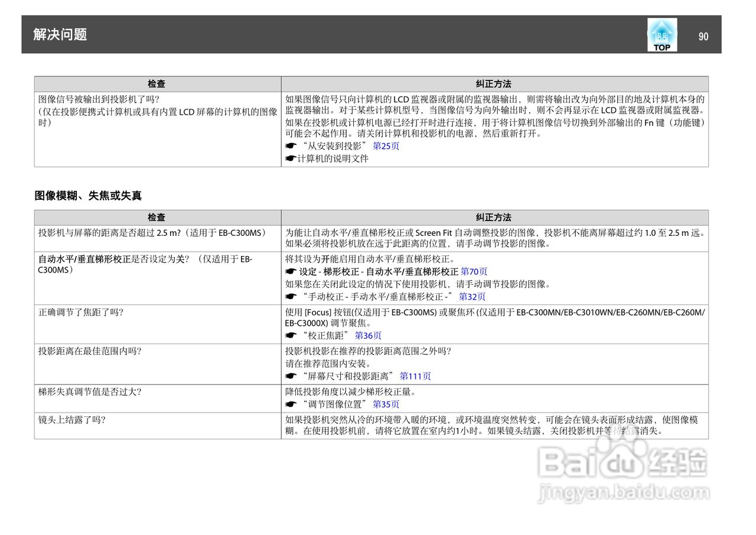Click the quoted text “调节图像位置”
The height and width of the screenshot is (535, 756).
pos(335,404)
